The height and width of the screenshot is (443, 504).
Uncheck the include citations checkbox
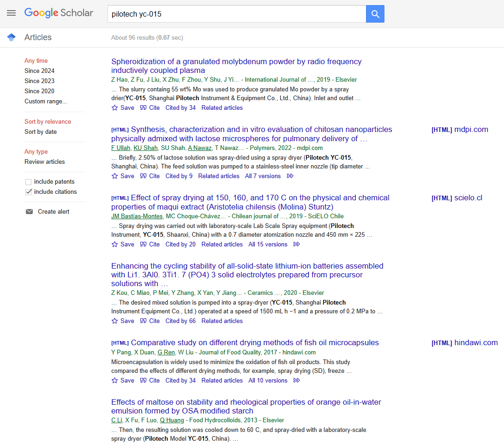pos(29,192)
